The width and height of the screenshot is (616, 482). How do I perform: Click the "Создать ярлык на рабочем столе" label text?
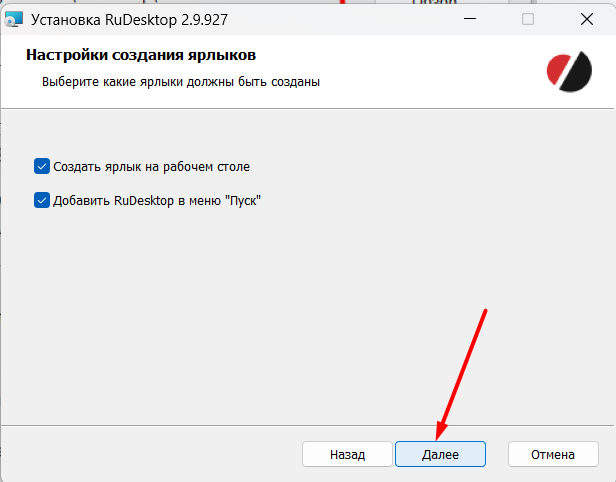[x=152, y=166]
